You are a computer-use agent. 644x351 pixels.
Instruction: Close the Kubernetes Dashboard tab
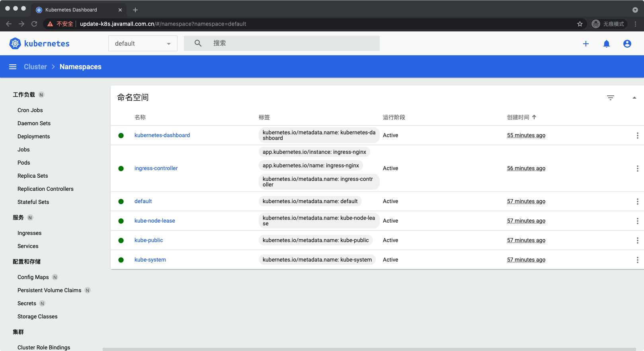pyautogui.click(x=120, y=10)
